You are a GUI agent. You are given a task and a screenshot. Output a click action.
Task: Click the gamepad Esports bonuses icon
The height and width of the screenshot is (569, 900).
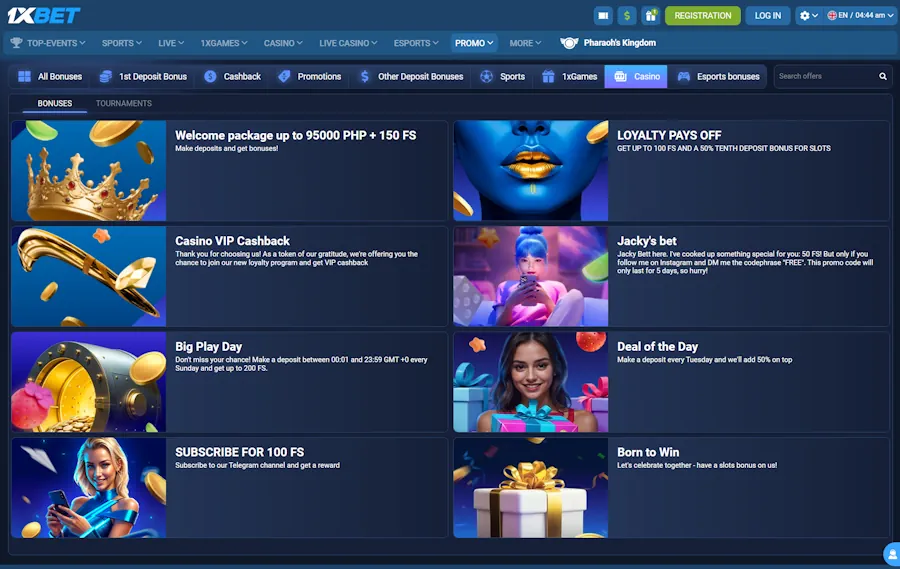coord(683,76)
